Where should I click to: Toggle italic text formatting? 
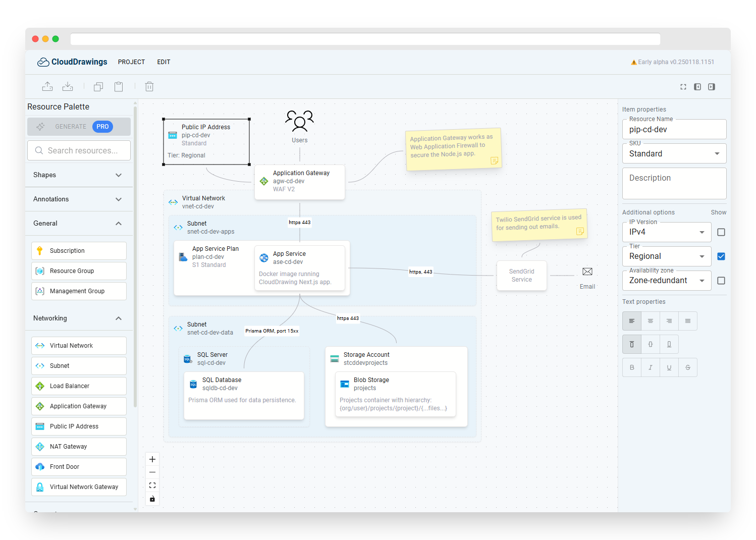[x=651, y=367]
